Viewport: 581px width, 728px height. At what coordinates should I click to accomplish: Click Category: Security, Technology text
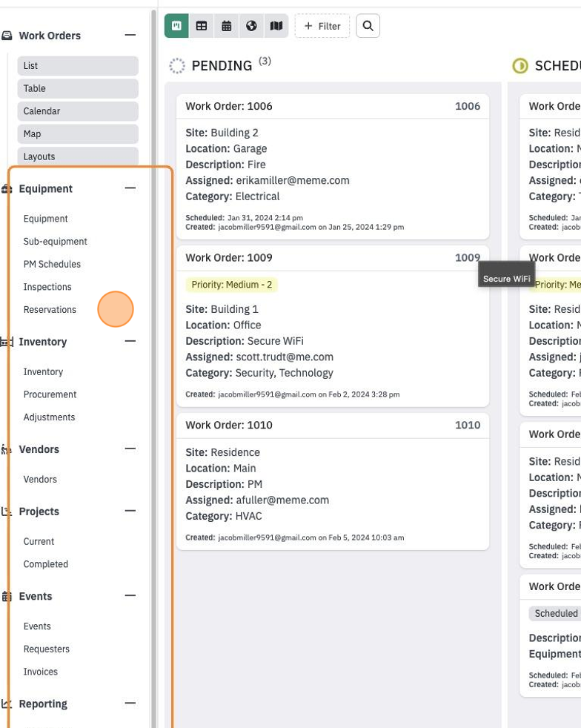259,374
